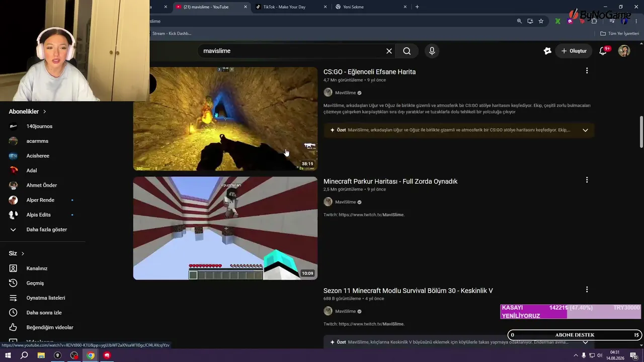Screen dimensions: 644x362
Task: Clear the mavislime search text with the X icon
Action: tap(389, 51)
